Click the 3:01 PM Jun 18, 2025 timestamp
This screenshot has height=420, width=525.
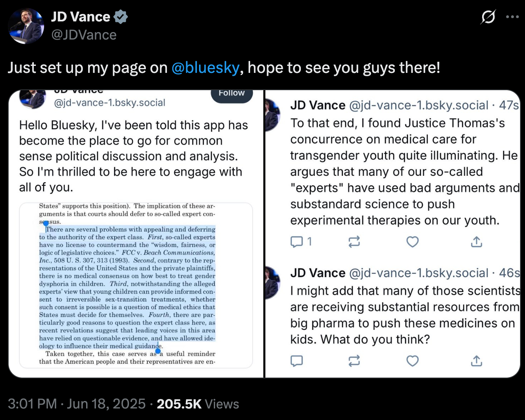pos(77,404)
